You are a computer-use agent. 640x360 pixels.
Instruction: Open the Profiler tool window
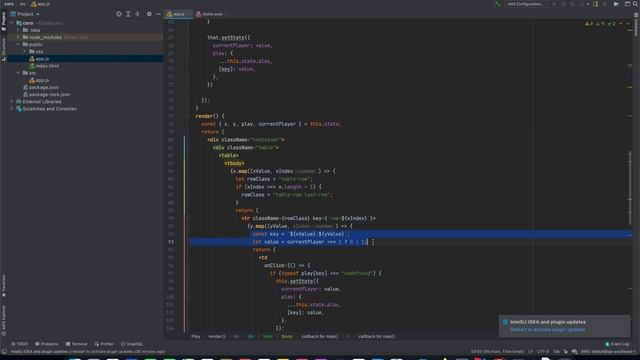104,344
